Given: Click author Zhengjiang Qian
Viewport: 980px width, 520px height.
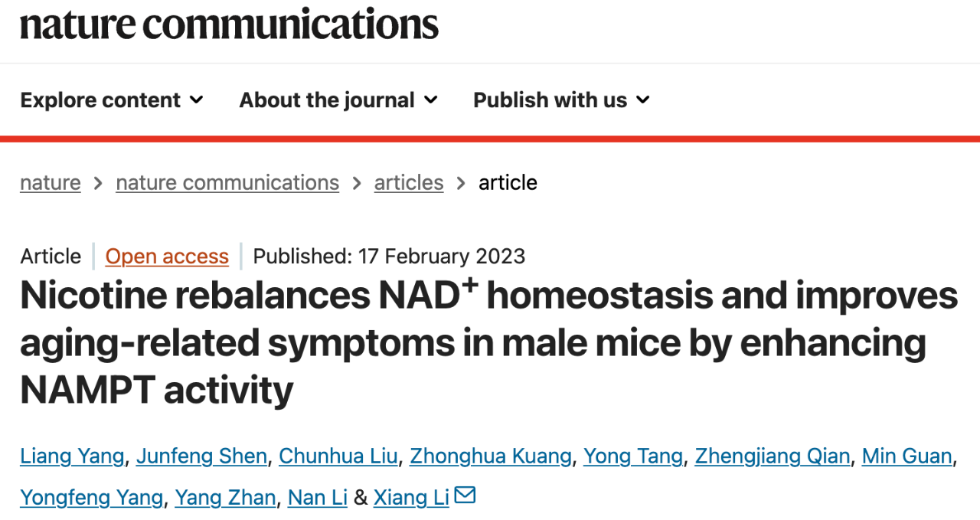Looking at the screenshot, I should 773,456.
